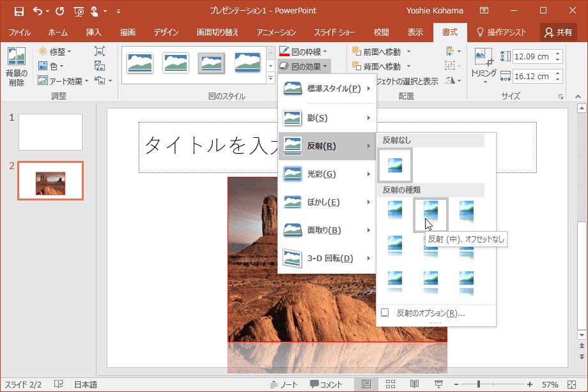The image size is (588, 392).
Task: Open Bring Forward (前面へ移動) arrow
Action: (409, 52)
